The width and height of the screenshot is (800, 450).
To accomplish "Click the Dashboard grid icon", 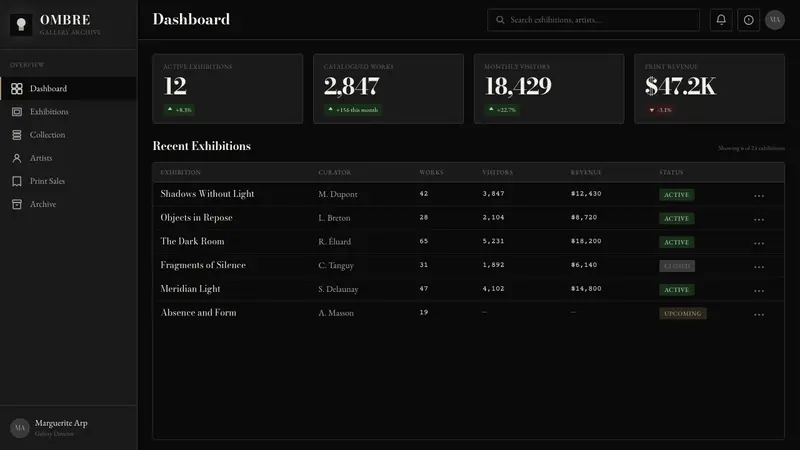I will tap(17, 89).
